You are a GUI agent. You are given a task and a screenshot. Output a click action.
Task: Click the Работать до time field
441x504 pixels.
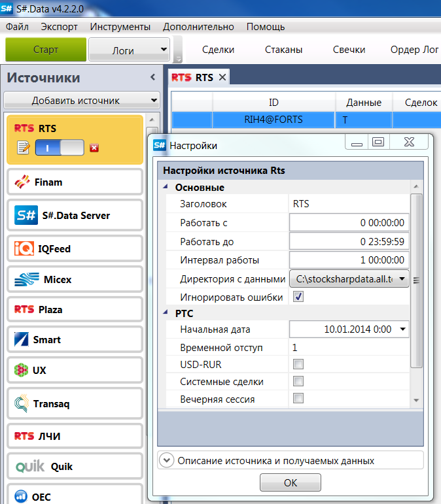coord(349,241)
